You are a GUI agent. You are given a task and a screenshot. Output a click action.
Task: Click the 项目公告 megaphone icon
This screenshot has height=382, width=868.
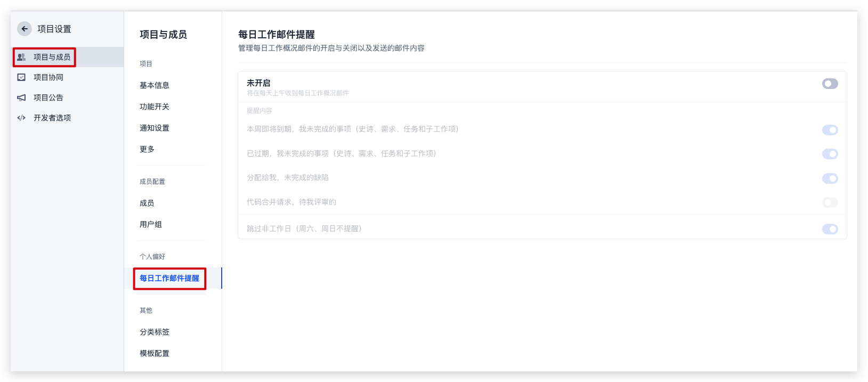(x=21, y=97)
